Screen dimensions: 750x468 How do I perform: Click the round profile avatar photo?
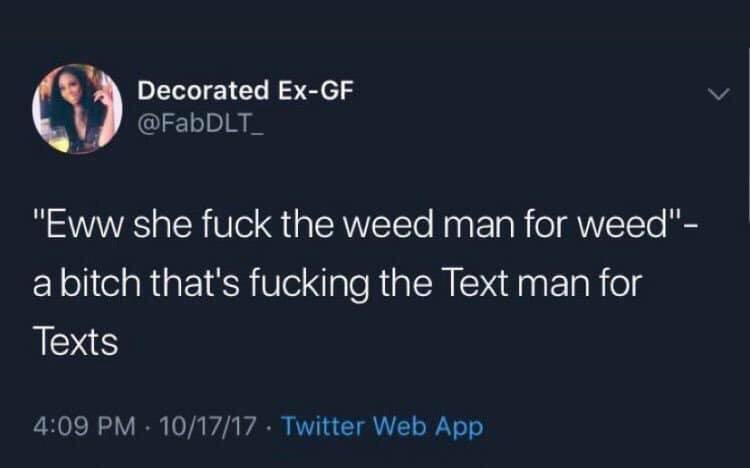[x=77, y=109]
